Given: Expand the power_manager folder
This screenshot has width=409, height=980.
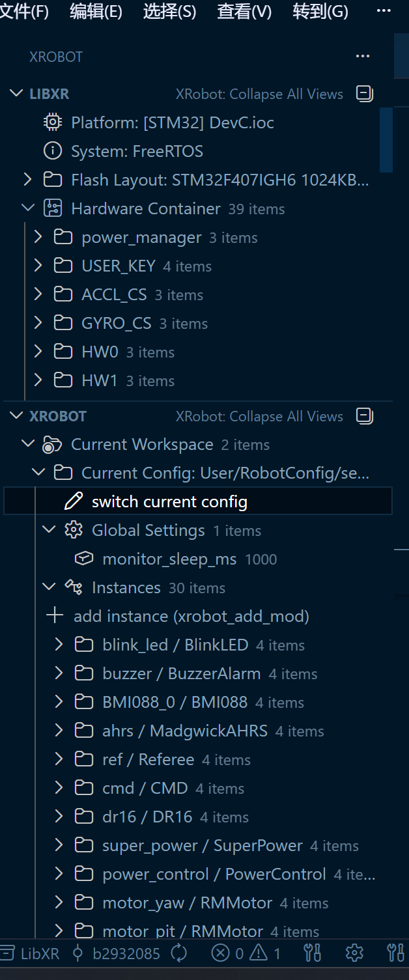Looking at the screenshot, I should [x=37, y=236].
